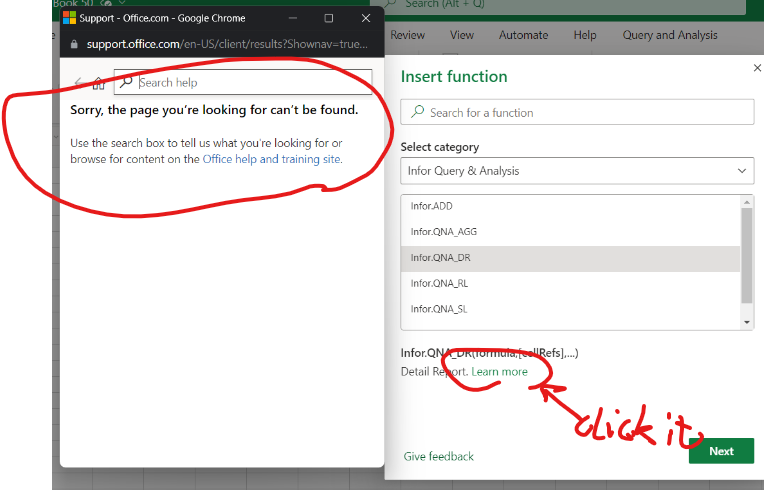773x495 pixels.
Task: Click the padlock icon in Chrome address bar
Action: click(x=74, y=44)
